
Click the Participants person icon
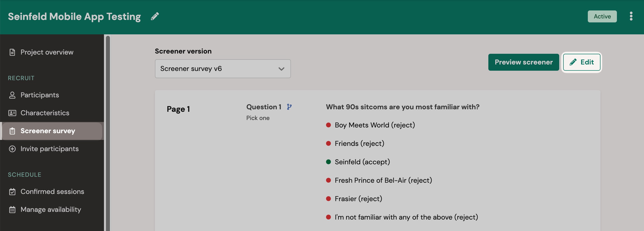pos(12,95)
